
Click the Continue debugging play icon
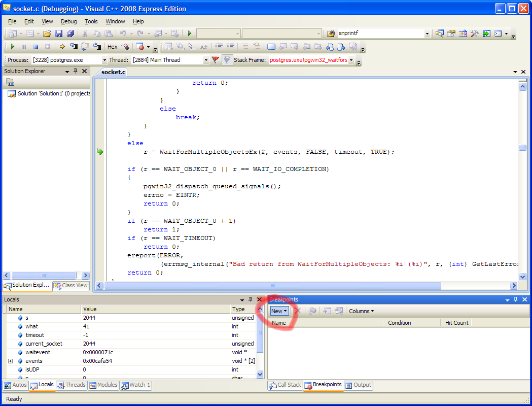13,47
